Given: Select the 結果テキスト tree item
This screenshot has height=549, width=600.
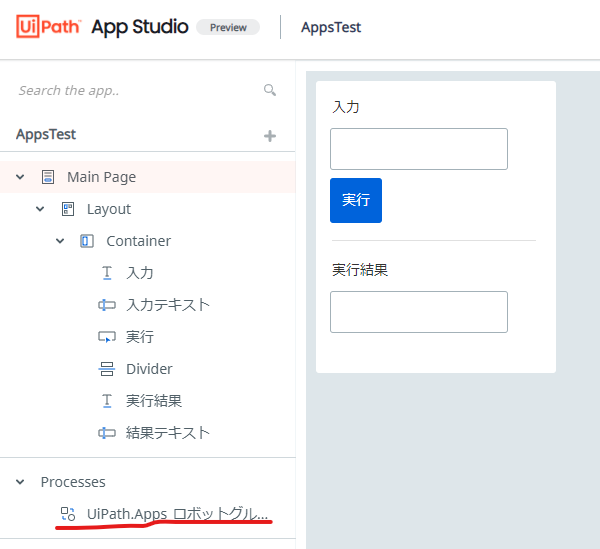Looking at the screenshot, I should [x=168, y=433].
